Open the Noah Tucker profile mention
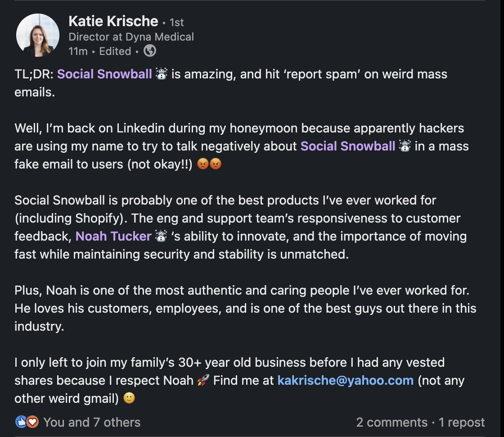 (x=113, y=237)
